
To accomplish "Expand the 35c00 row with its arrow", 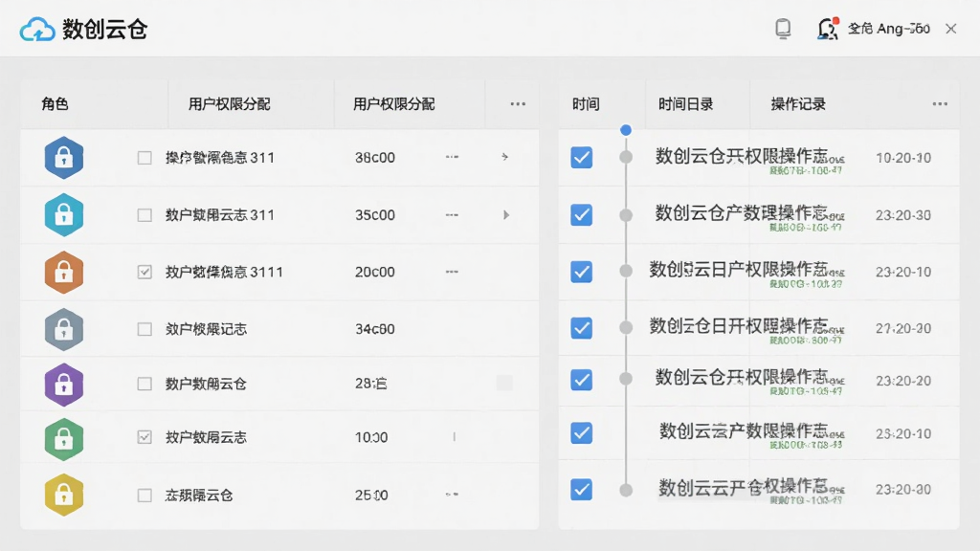I will click(x=505, y=215).
